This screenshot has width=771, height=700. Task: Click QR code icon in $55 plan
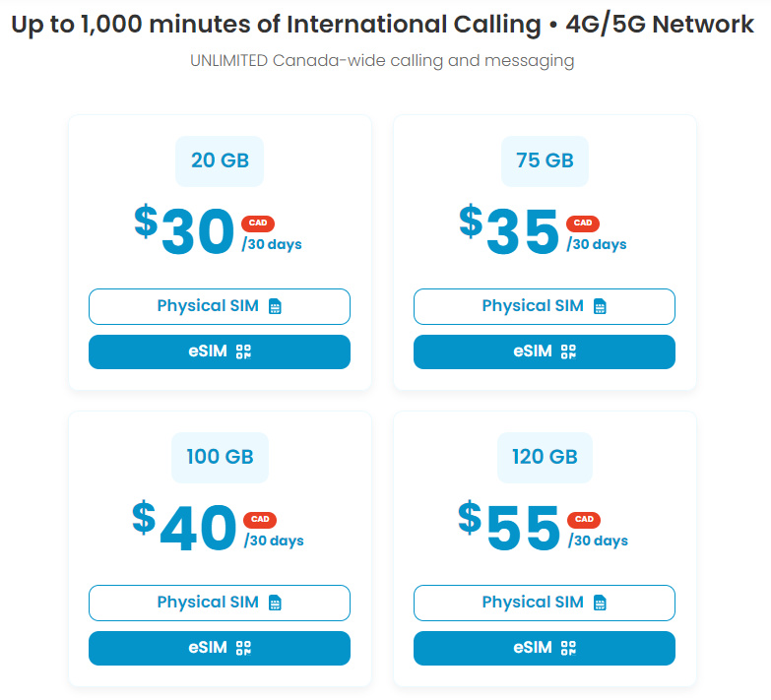(x=568, y=648)
